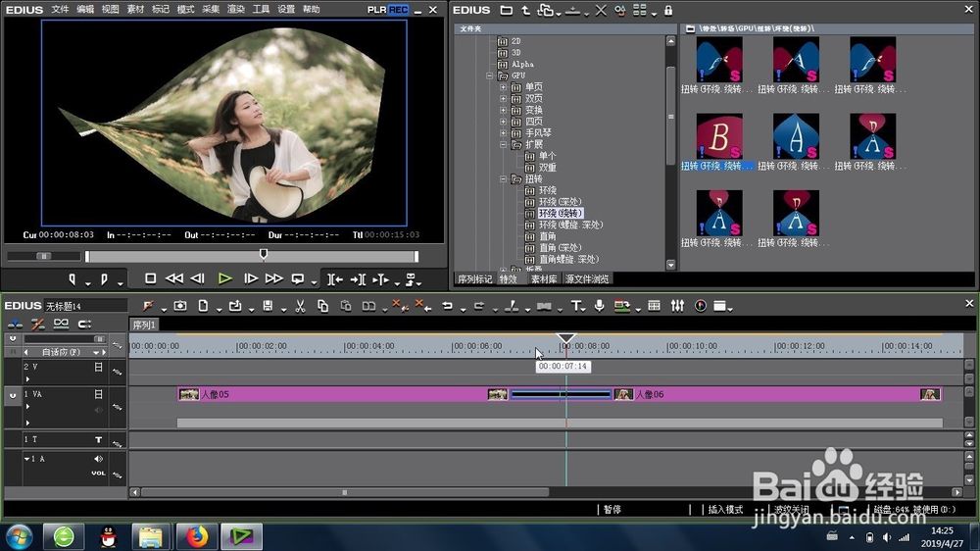
Task: Collapse the 扩展 folder
Action: (x=503, y=144)
